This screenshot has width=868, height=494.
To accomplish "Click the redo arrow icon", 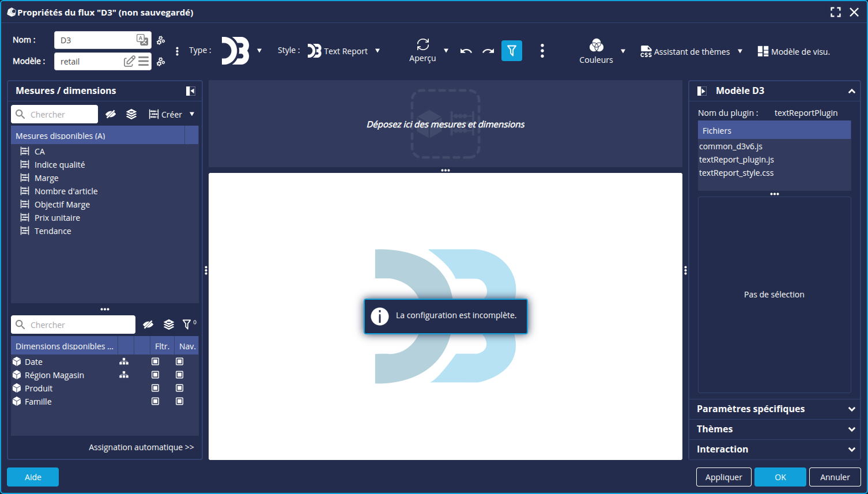I will [x=488, y=51].
